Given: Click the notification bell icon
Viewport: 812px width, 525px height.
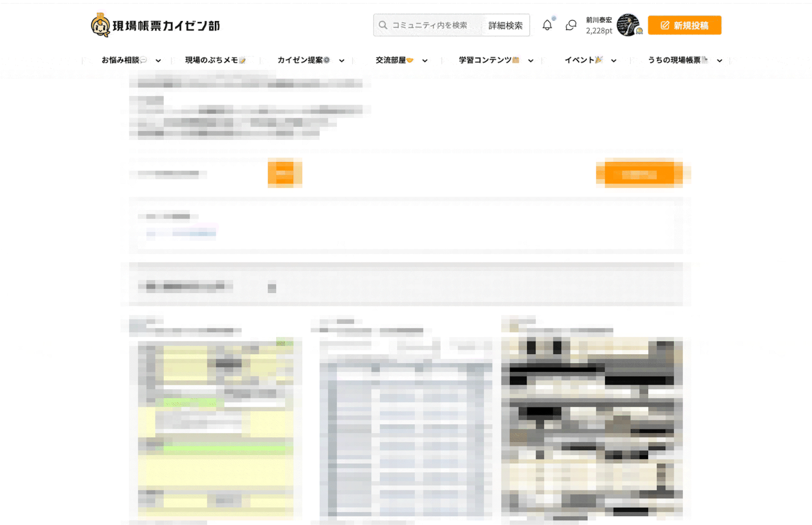Looking at the screenshot, I should (547, 25).
